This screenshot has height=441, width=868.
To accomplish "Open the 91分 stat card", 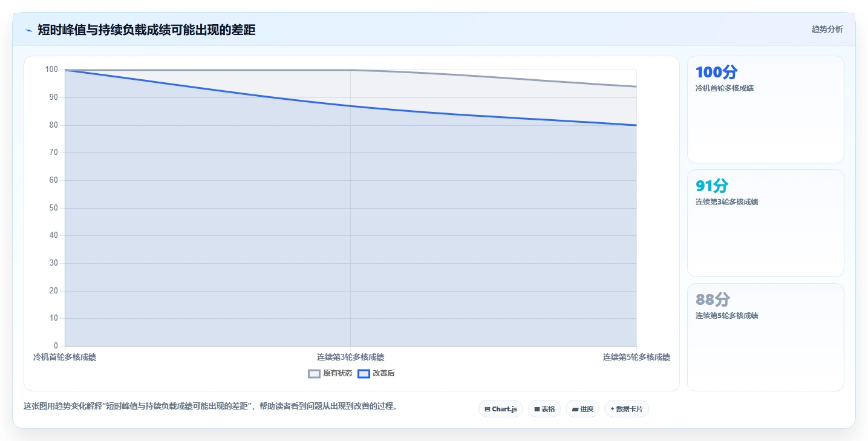I will (x=766, y=223).
